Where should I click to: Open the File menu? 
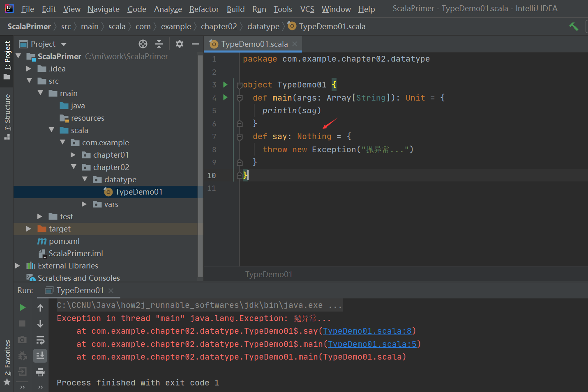point(28,9)
